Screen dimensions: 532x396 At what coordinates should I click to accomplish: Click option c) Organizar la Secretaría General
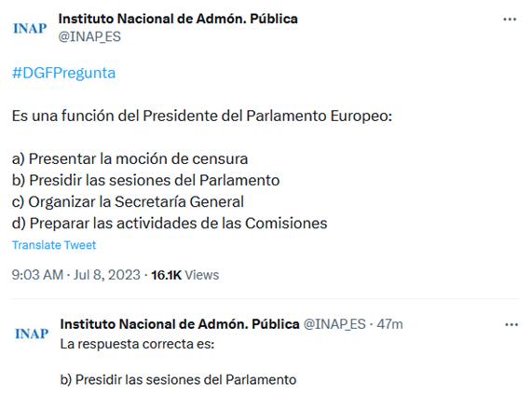[128, 202]
